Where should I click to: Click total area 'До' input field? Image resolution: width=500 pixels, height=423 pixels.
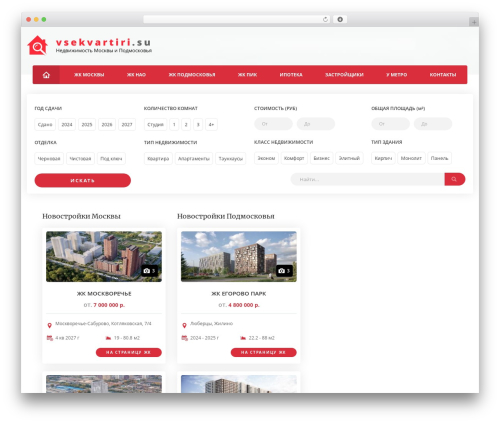click(433, 124)
